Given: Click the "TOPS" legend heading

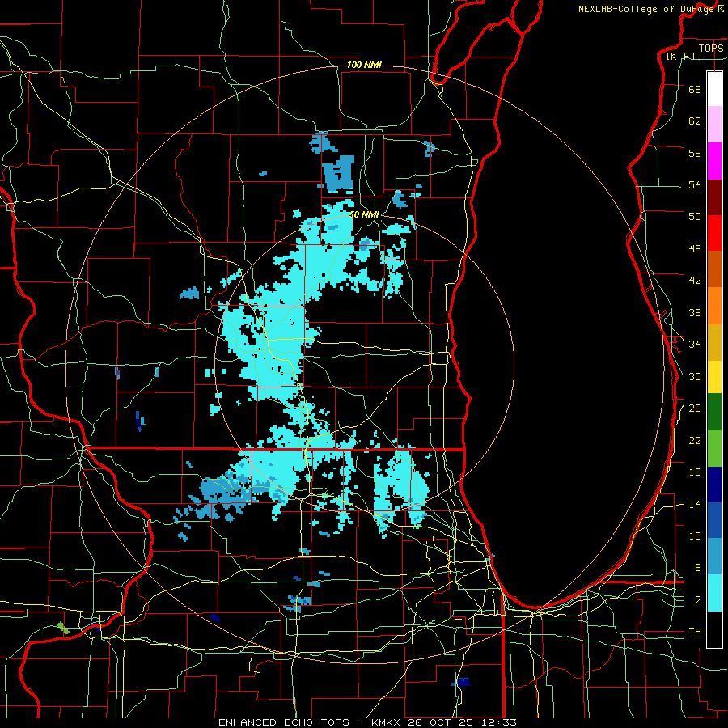Looking at the screenshot, I should pos(711,48).
